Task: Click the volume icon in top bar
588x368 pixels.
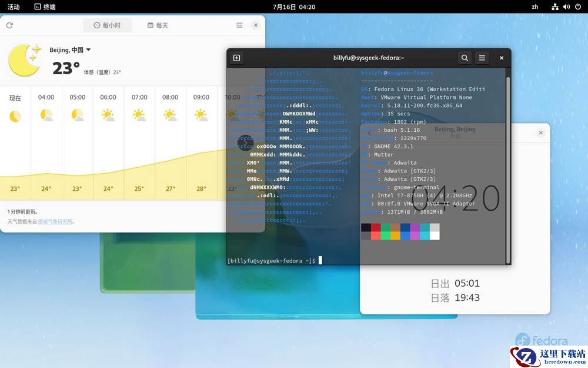Action: (x=566, y=6)
